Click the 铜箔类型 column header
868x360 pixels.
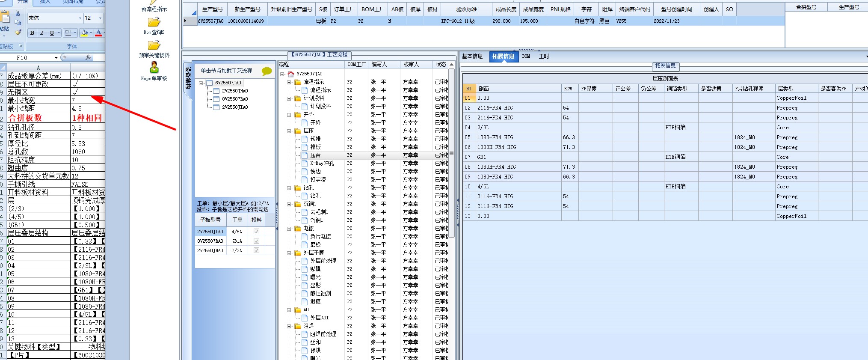pos(681,89)
